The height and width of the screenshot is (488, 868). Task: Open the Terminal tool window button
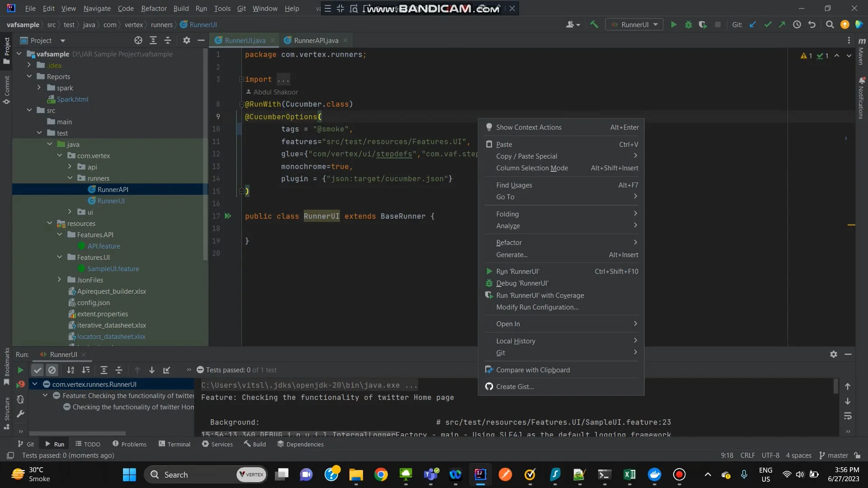(175, 444)
